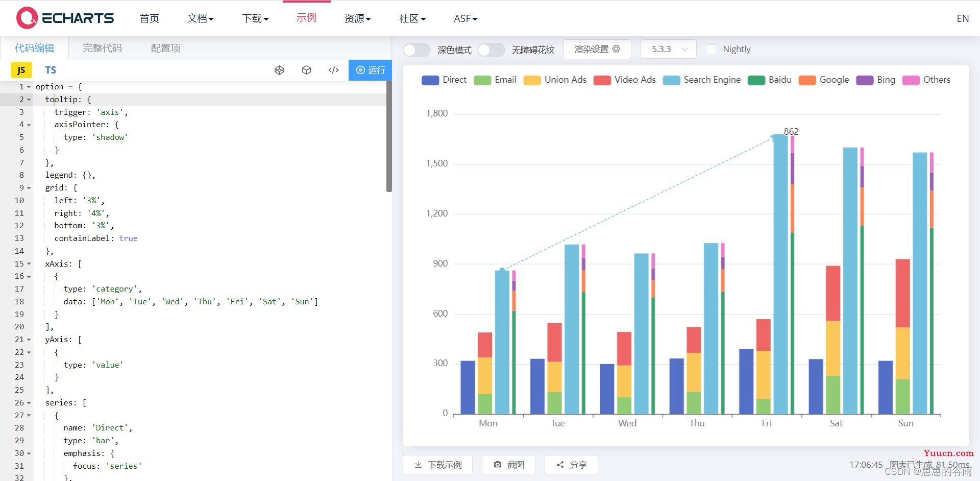Switch to 完整代码 tab
Screen dimensions: 980x481
coord(102,48)
